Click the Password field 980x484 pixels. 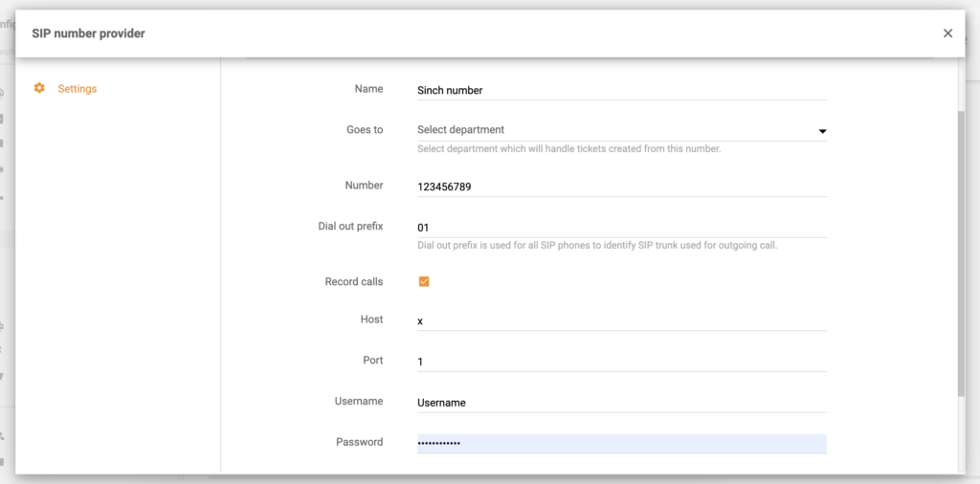(x=620, y=444)
